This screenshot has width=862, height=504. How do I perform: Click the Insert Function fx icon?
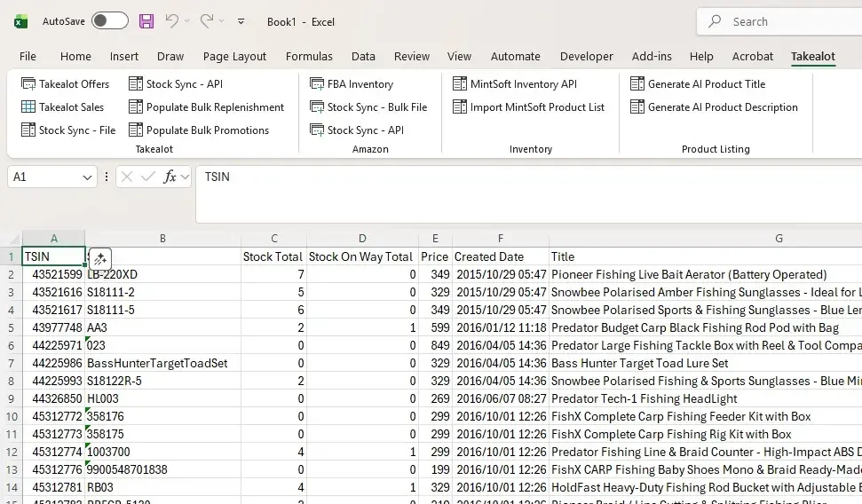tap(170, 177)
